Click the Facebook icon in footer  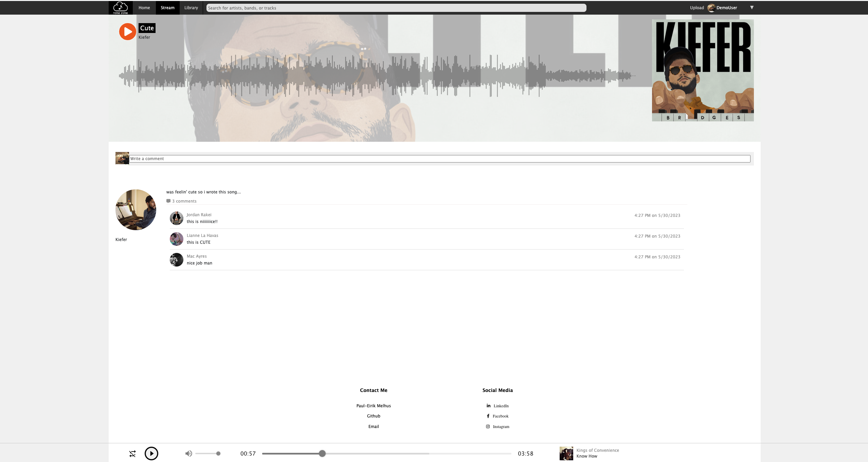pyautogui.click(x=488, y=416)
